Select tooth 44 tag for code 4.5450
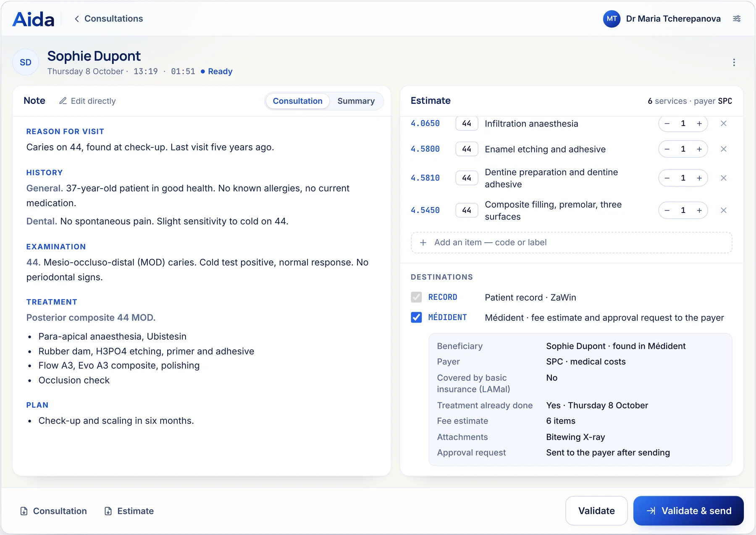756x535 pixels. coord(467,210)
